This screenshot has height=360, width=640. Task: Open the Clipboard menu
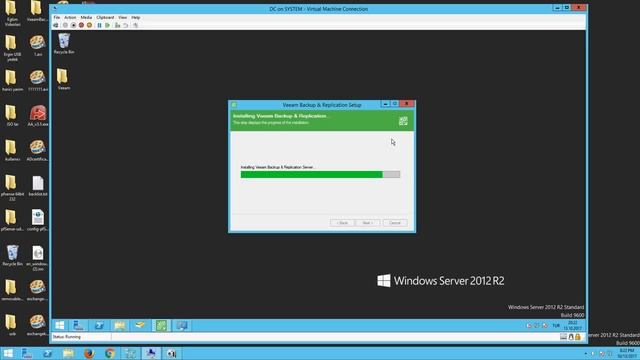pos(105,18)
